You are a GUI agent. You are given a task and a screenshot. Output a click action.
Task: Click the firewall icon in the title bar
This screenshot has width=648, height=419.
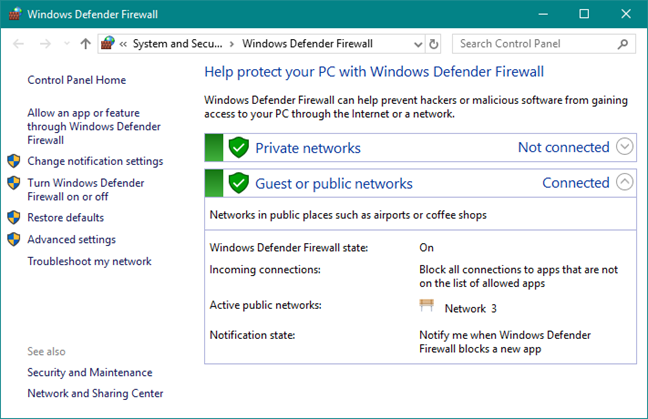coord(15,14)
